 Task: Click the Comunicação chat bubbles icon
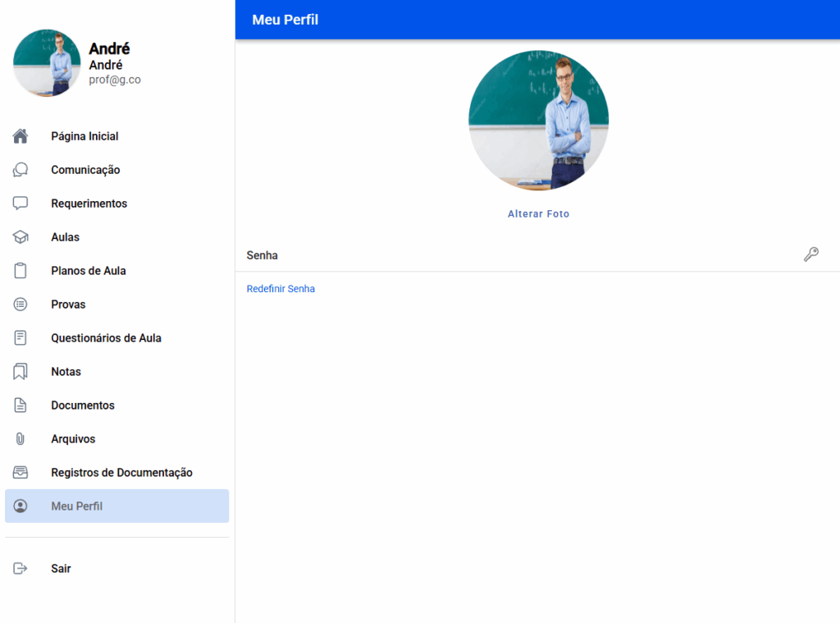pyautogui.click(x=21, y=170)
